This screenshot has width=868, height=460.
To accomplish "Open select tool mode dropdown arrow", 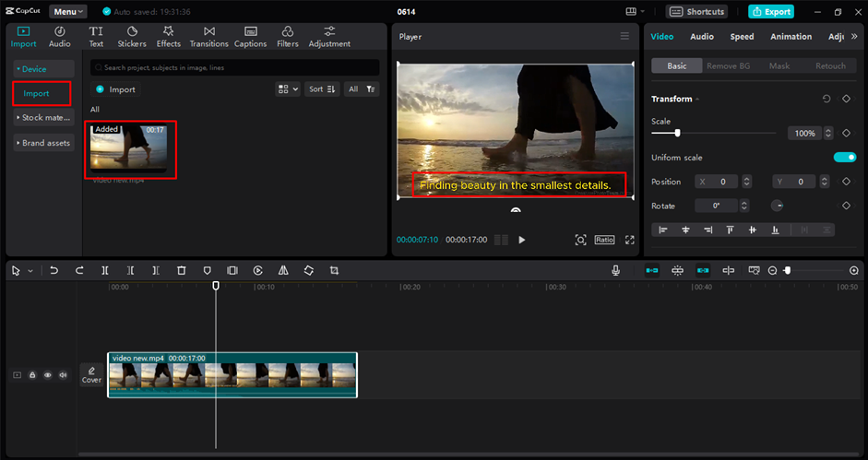I will pos(30,271).
